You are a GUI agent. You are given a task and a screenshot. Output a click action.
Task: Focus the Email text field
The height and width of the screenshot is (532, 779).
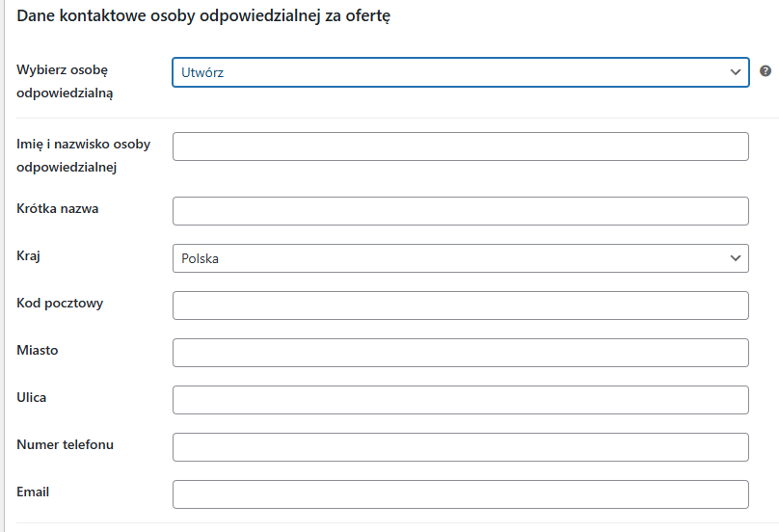461,494
